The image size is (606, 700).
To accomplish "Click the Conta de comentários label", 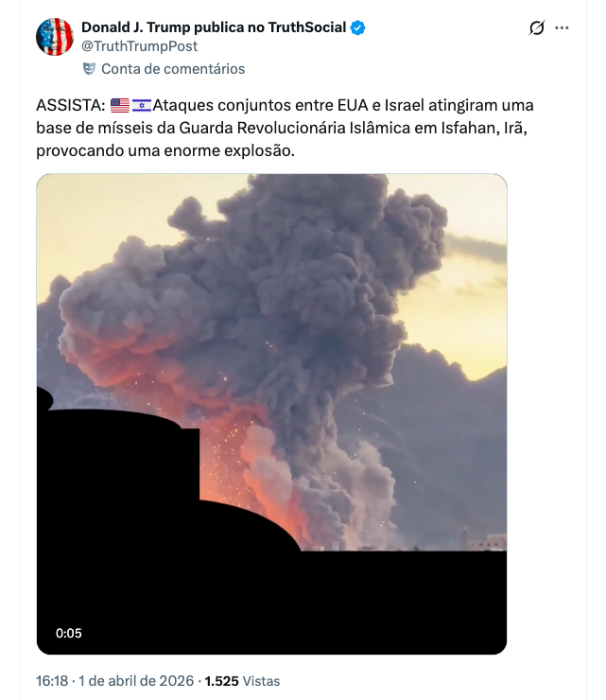I will (173, 69).
